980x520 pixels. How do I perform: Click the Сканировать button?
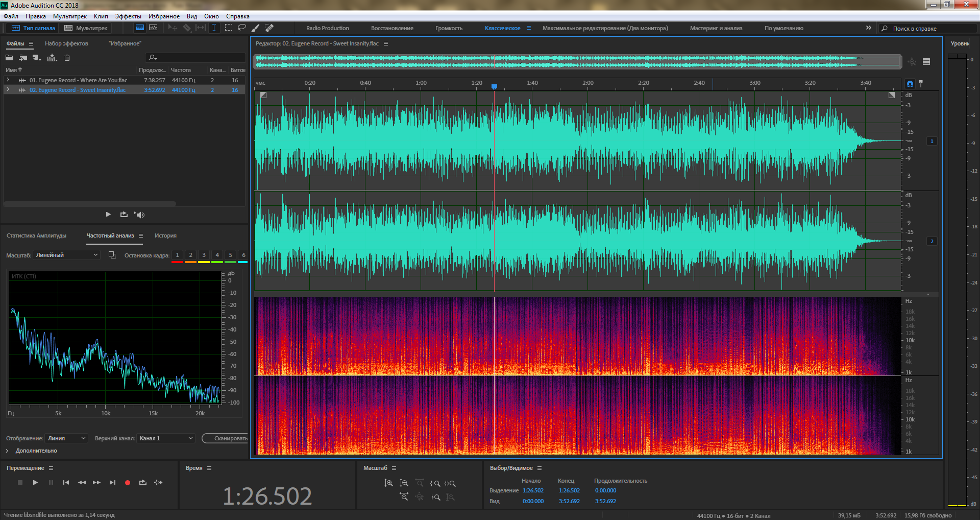point(225,438)
